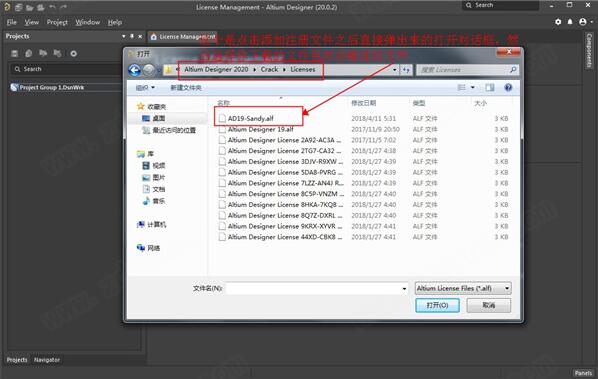
Task: Click the back arrow in file dialog
Action: click(134, 70)
